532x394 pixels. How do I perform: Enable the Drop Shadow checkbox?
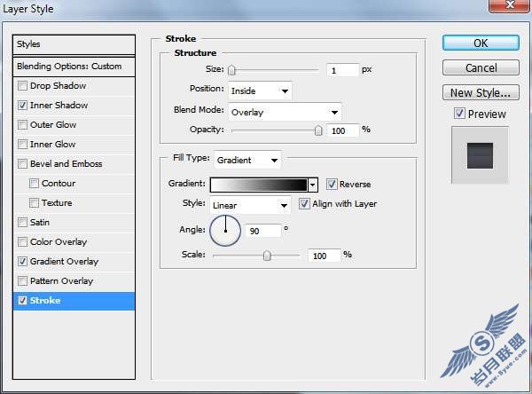pos(22,85)
